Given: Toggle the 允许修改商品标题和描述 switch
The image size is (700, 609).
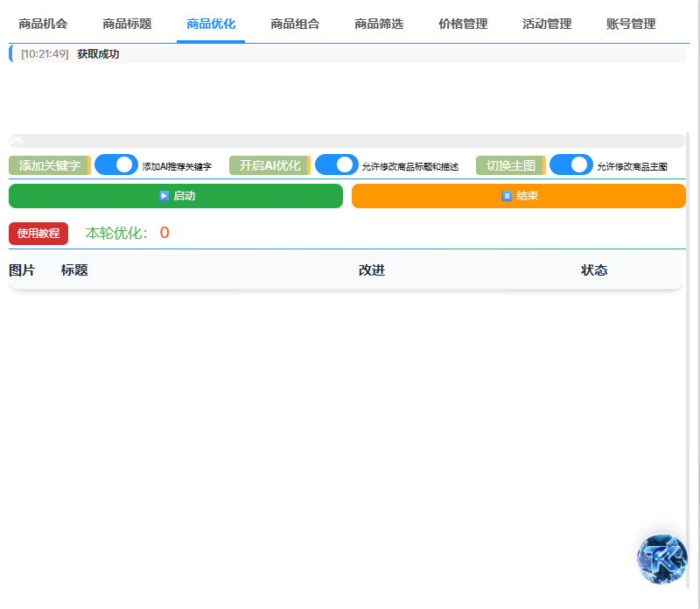Looking at the screenshot, I should [x=337, y=164].
